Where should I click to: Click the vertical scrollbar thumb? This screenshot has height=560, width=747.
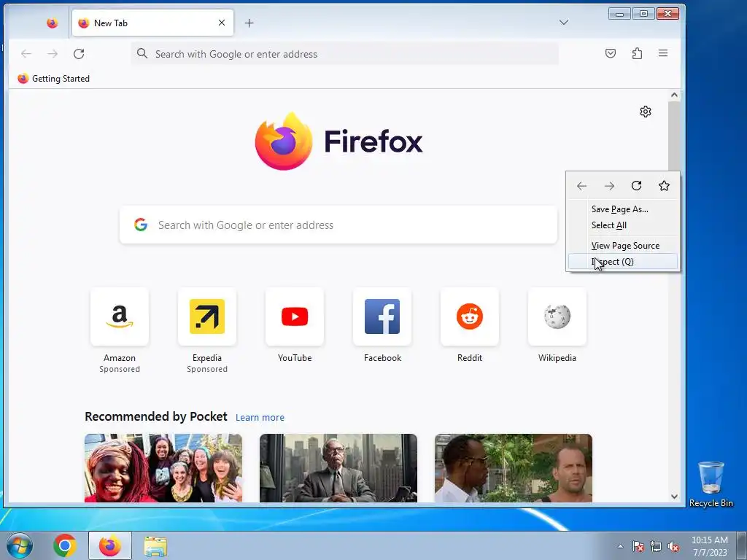[674, 136]
